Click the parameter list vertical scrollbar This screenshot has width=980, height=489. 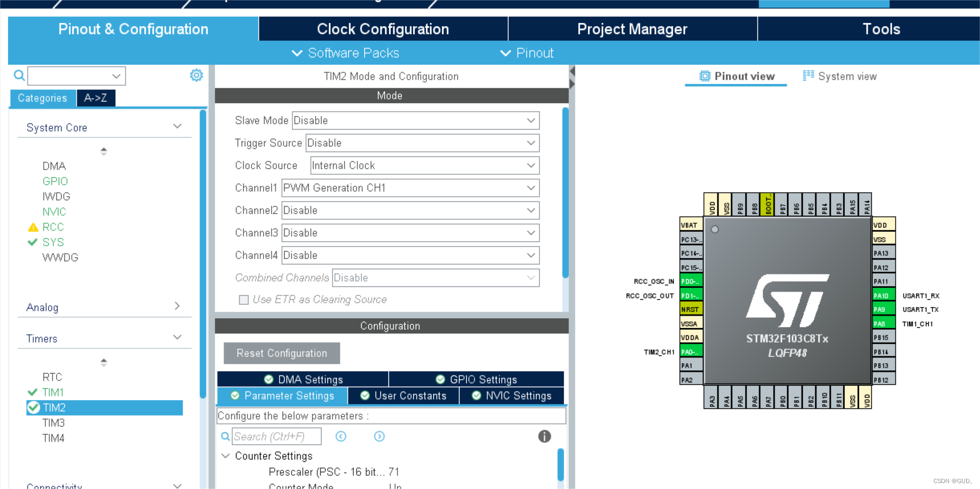560,464
